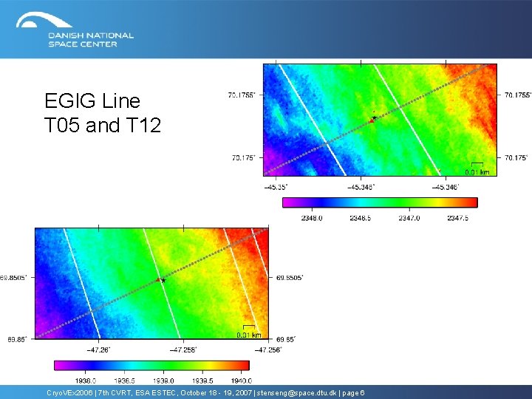Screen dimensions: 532x399
Task: Select the EGIG Line T05 and T12 title
Action: click(103, 112)
